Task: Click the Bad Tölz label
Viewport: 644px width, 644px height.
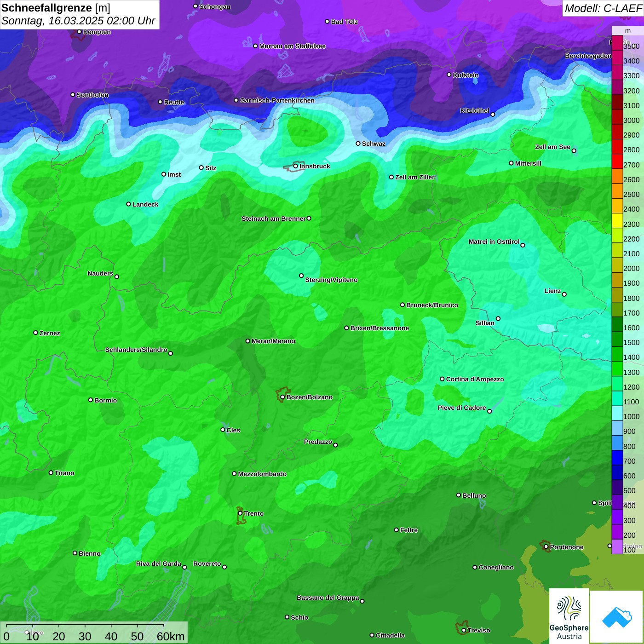Action: pos(344,22)
